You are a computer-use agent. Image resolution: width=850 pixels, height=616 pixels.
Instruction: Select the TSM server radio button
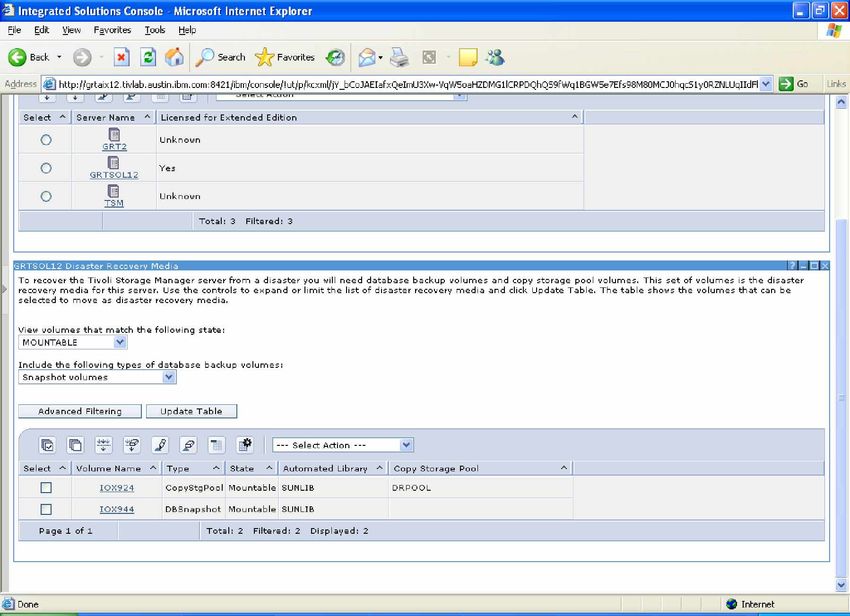click(46, 196)
